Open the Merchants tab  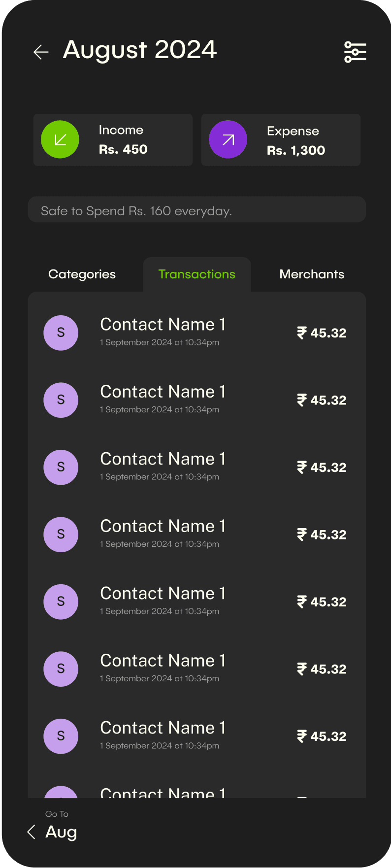click(x=312, y=274)
